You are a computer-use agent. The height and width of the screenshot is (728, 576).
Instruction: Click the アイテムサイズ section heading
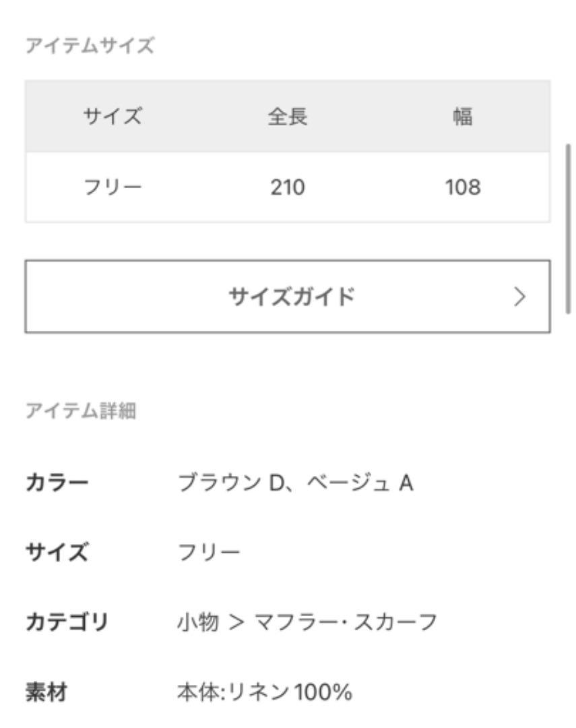pyautogui.click(x=90, y=46)
